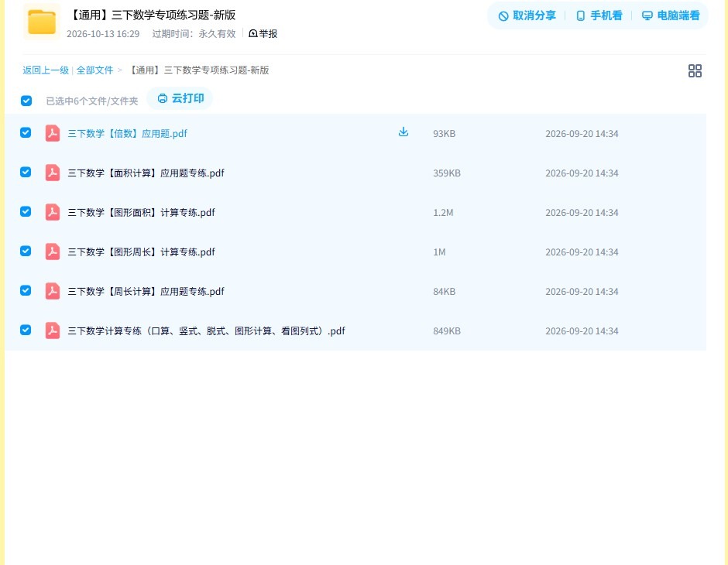Viewport: 728px width, 565px height.
Task: Open 三下数学【图形周长】计算专练.pdf
Action: (x=141, y=252)
